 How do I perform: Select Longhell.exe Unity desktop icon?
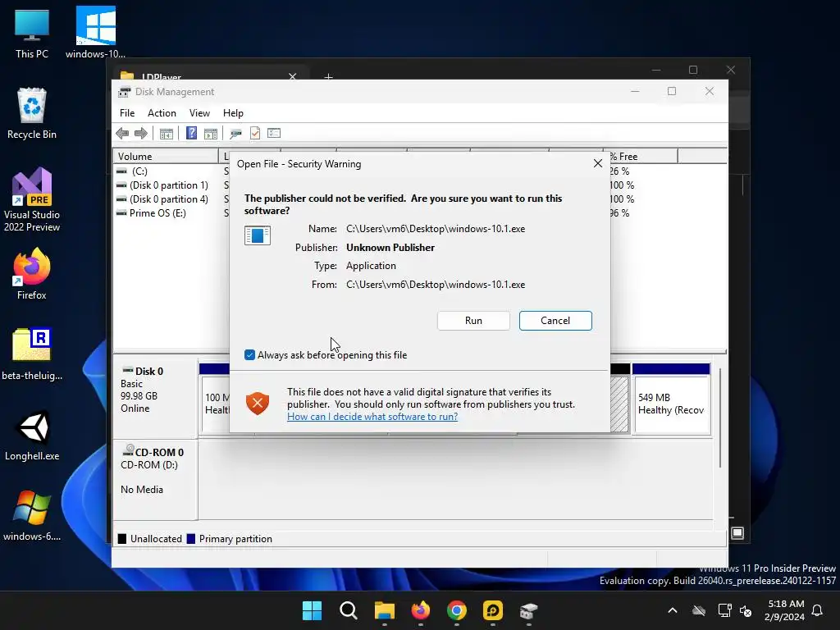[32, 435]
